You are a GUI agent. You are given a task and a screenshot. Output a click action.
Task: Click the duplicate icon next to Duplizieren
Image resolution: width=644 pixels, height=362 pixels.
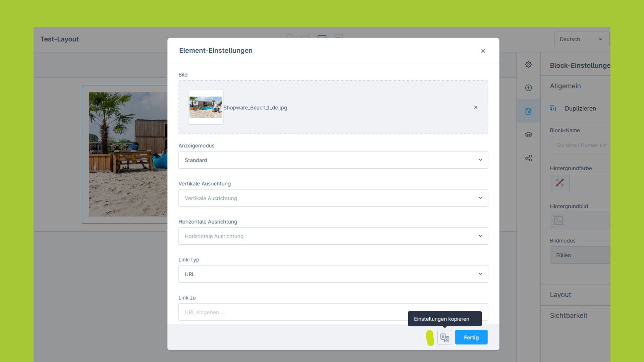[x=553, y=108]
